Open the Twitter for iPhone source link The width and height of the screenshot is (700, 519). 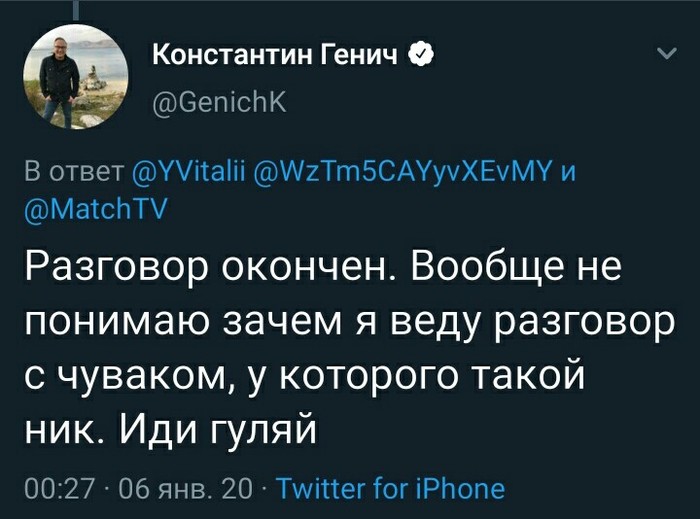pyautogui.click(x=390, y=489)
